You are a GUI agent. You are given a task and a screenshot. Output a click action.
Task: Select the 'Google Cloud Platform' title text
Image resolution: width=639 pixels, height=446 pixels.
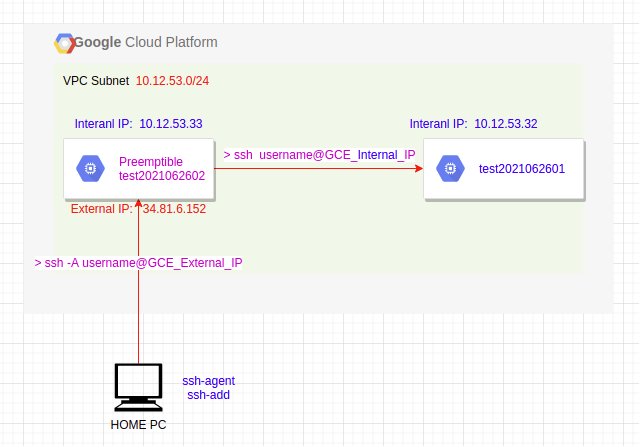[145, 42]
